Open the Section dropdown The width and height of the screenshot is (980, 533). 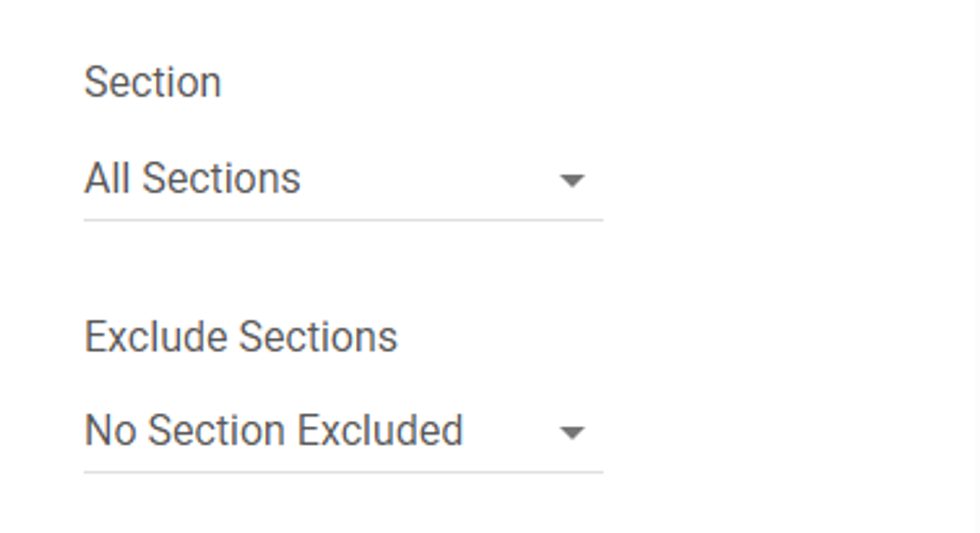tap(343, 180)
